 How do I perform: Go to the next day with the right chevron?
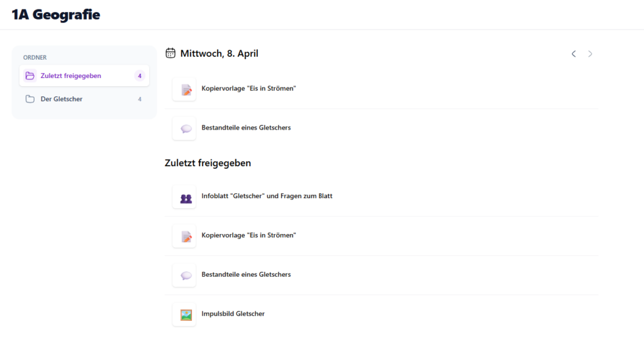(x=590, y=54)
